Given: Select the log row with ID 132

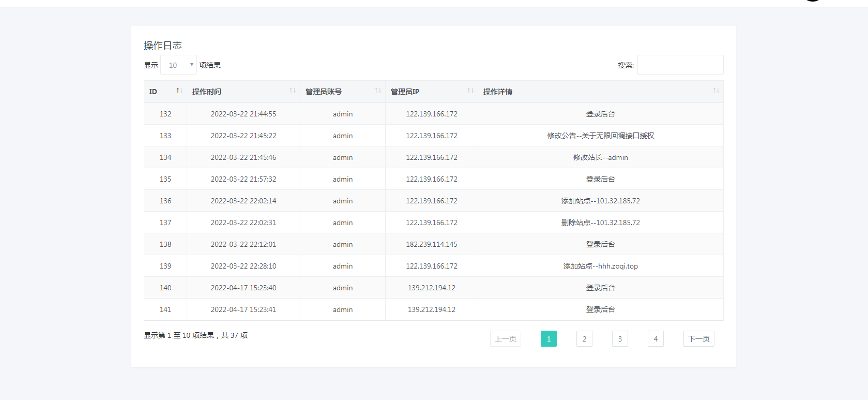Looking at the screenshot, I should click(165, 114).
